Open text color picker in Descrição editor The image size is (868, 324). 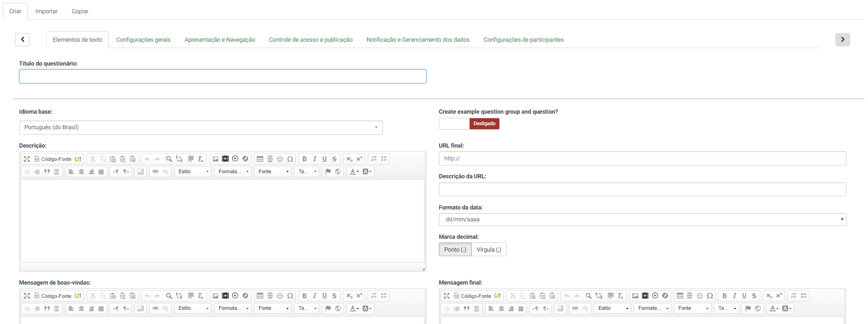pos(354,172)
